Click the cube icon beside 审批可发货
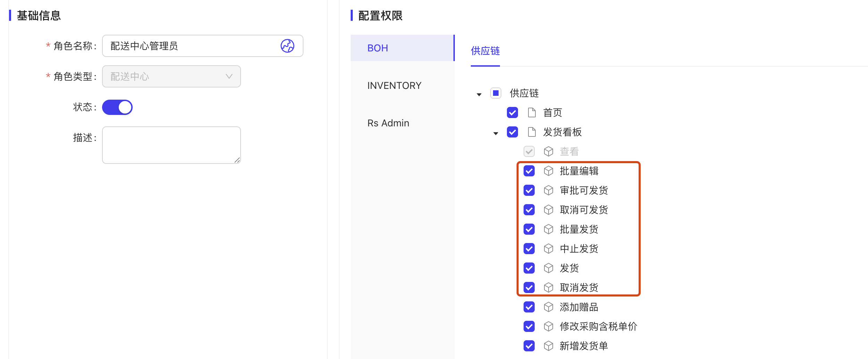 548,190
